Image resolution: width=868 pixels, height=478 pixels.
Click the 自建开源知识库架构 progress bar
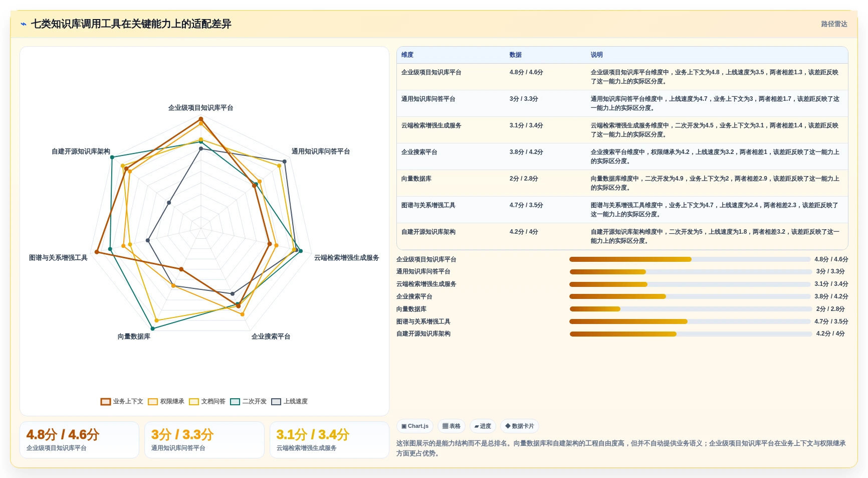click(x=691, y=334)
